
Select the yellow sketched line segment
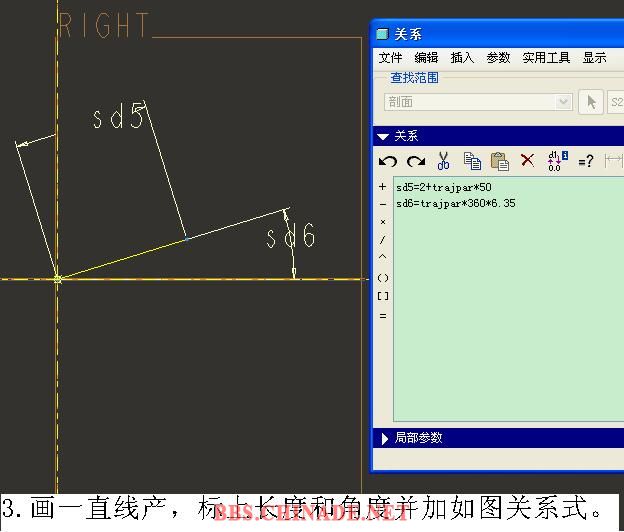click(x=122, y=259)
